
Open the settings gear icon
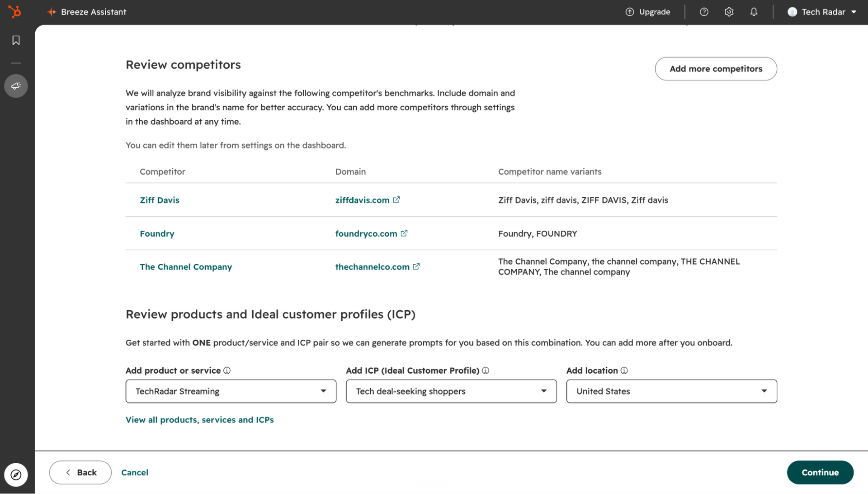pyautogui.click(x=729, y=12)
